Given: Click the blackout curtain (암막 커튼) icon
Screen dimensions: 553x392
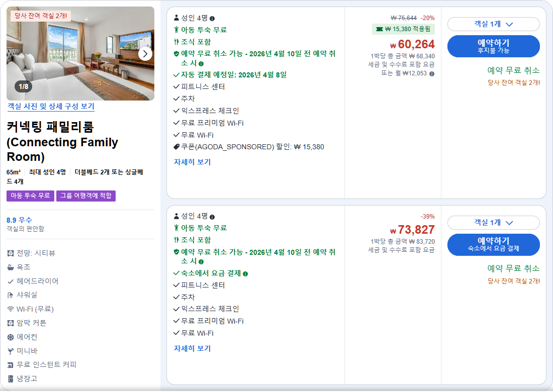Looking at the screenshot, I should (11, 323).
